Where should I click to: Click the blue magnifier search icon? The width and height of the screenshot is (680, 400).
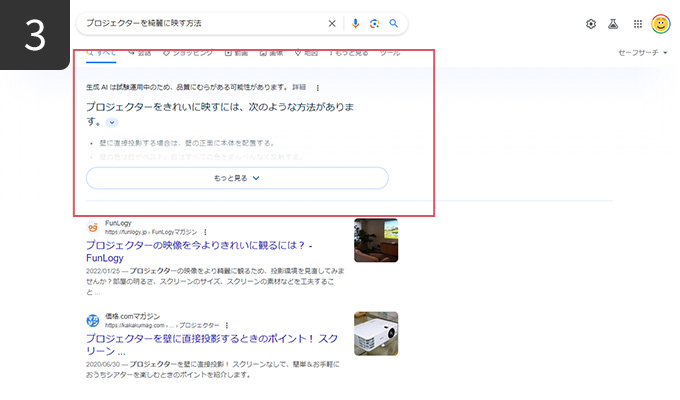[x=394, y=23]
